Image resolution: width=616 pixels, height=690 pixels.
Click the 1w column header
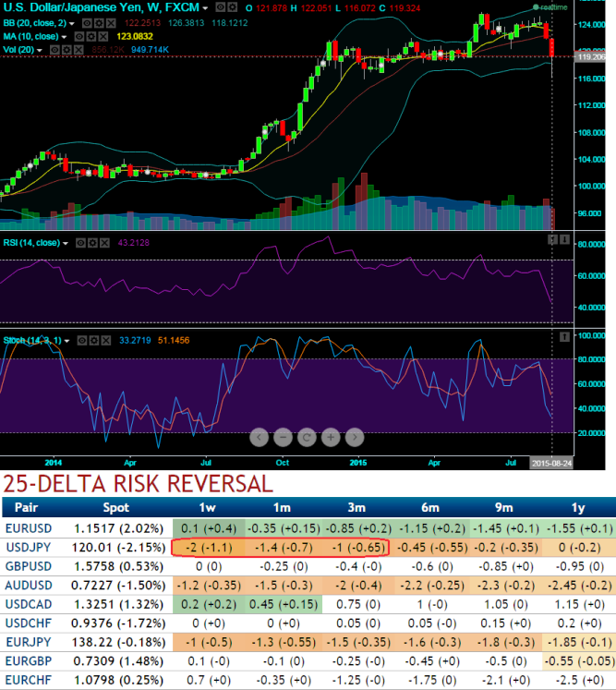207,507
